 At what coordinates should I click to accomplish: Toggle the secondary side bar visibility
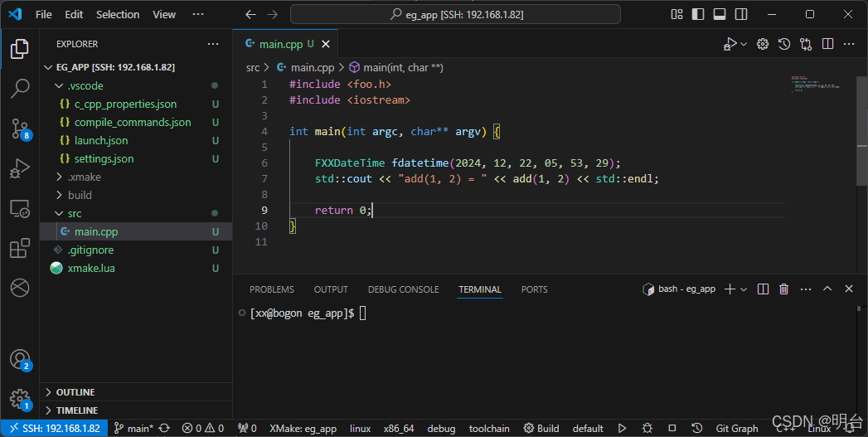[741, 14]
